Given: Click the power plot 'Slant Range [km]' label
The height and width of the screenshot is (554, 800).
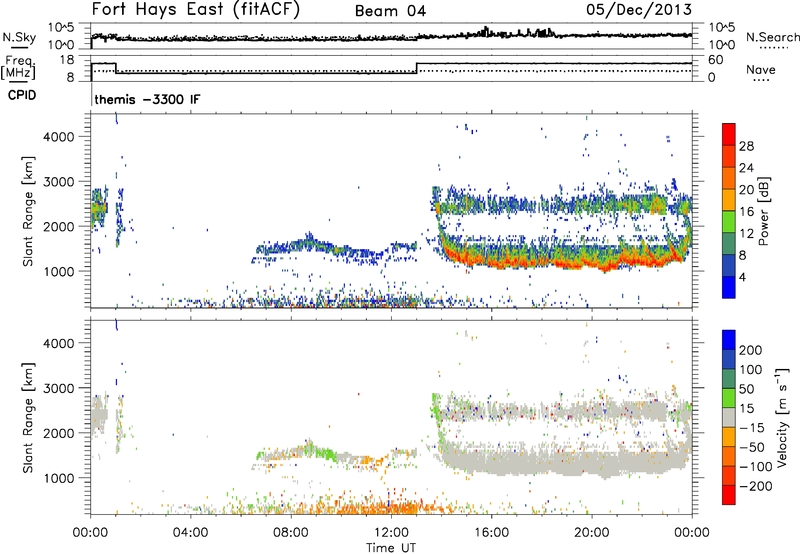Looking at the screenshot, I should (x=28, y=211).
